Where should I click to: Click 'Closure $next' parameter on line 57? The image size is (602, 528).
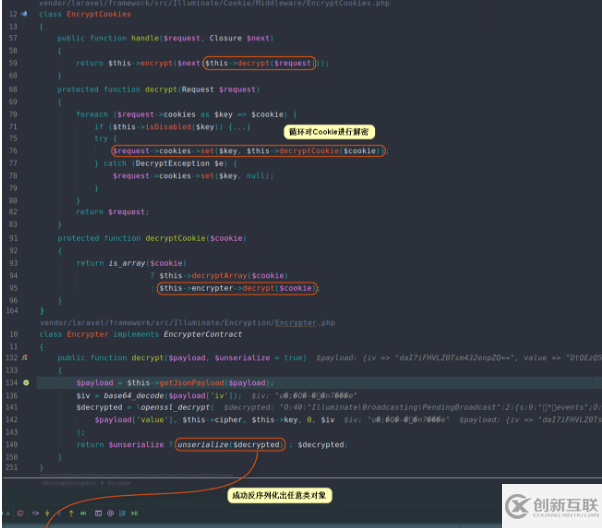tap(239, 38)
